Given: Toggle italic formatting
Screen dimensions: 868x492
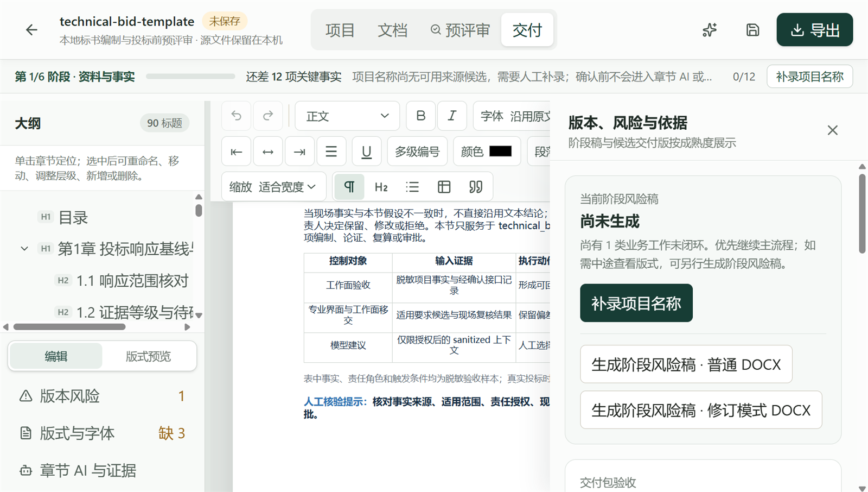Looking at the screenshot, I should click(x=452, y=116).
